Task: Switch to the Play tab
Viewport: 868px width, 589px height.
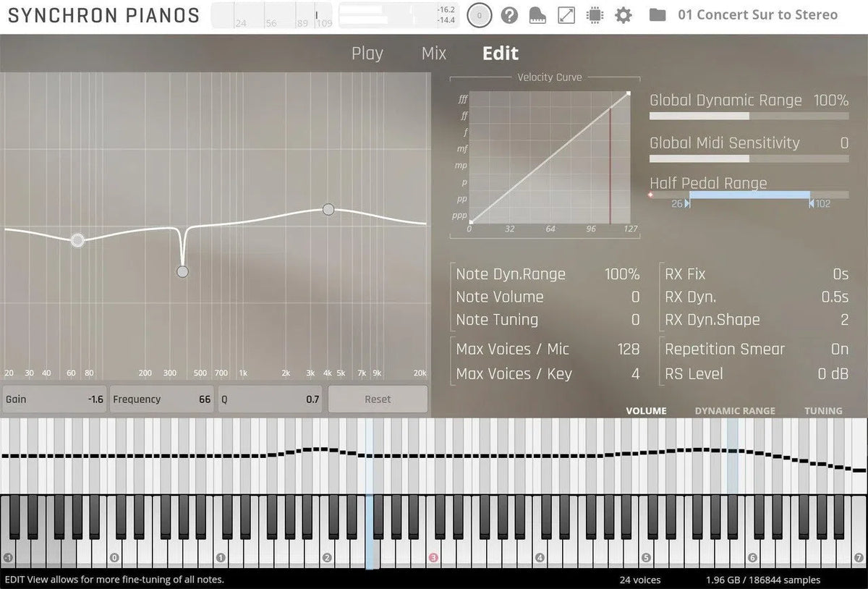Action: pos(367,54)
